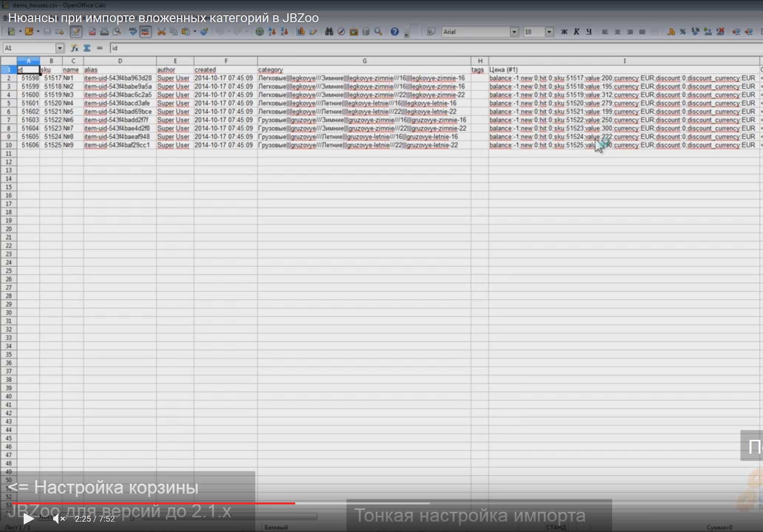Image resolution: width=763 pixels, height=532 pixels.
Task: Open OpenOffice Help question mark
Action: 395,32
